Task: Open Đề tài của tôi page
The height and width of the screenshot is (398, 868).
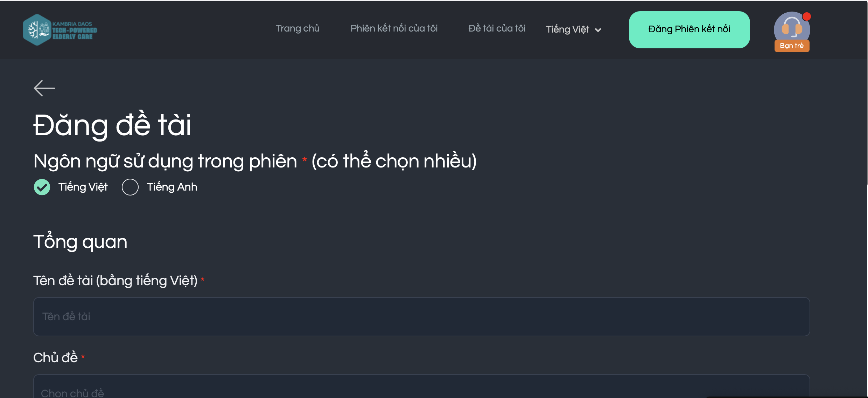Action: coord(497,28)
